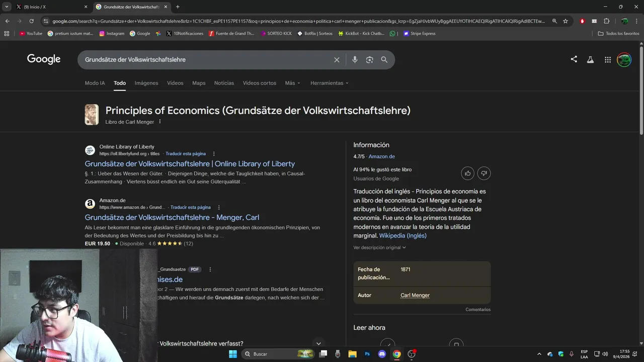This screenshot has width=644, height=362.
Task: Open Search Labs flask icon
Action: click(591, 60)
